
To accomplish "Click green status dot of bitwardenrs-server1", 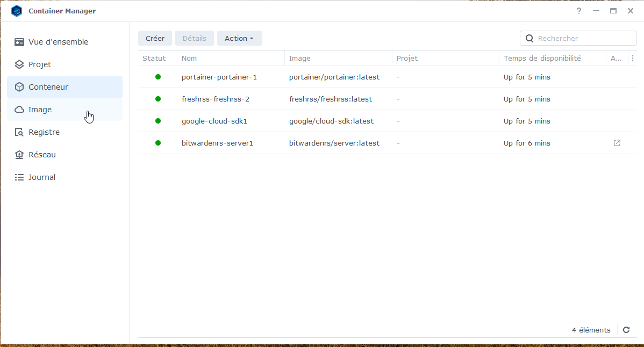I will click(158, 143).
